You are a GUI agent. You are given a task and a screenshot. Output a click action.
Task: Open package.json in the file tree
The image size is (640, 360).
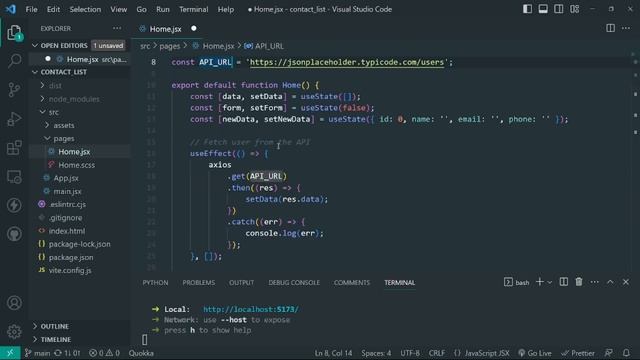tap(71, 257)
